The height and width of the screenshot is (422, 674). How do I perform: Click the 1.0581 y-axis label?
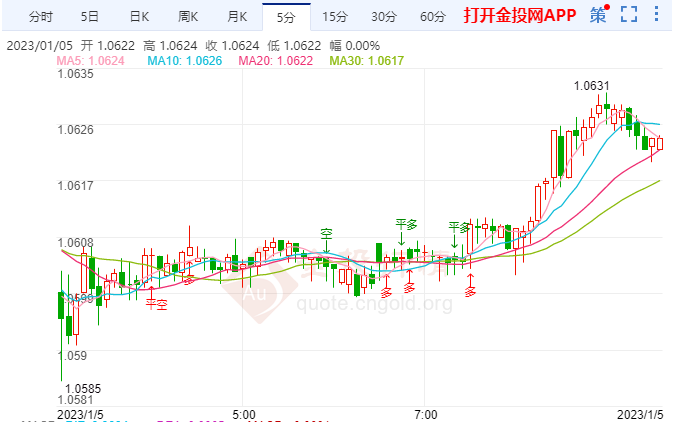click(75, 400)
